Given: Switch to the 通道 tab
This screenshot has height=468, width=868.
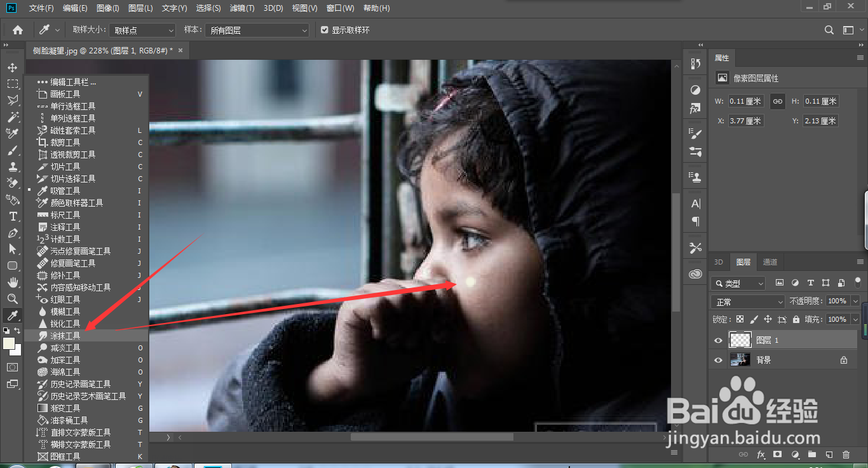Looking at the screenshot, I should tap(770, 262).
